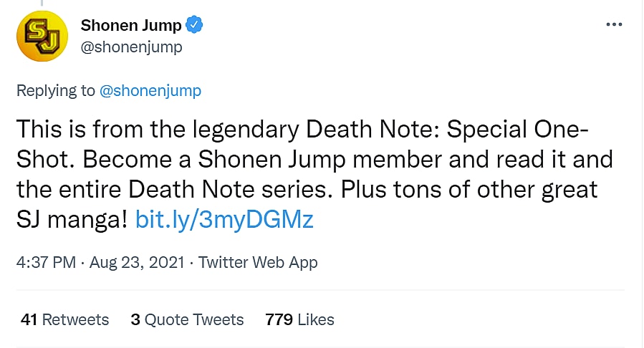
Task: Click the "Replying to" text
Action: (x=56, y=90)
